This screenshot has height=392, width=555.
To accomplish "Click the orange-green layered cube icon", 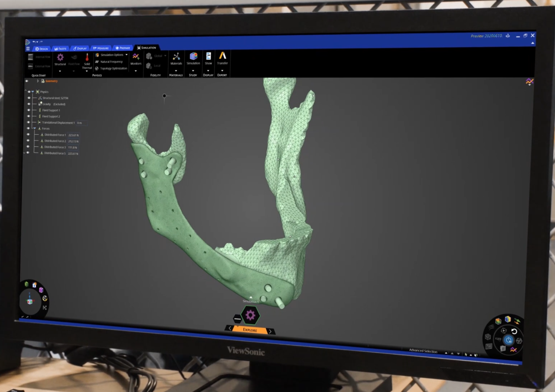I will 498,321.
